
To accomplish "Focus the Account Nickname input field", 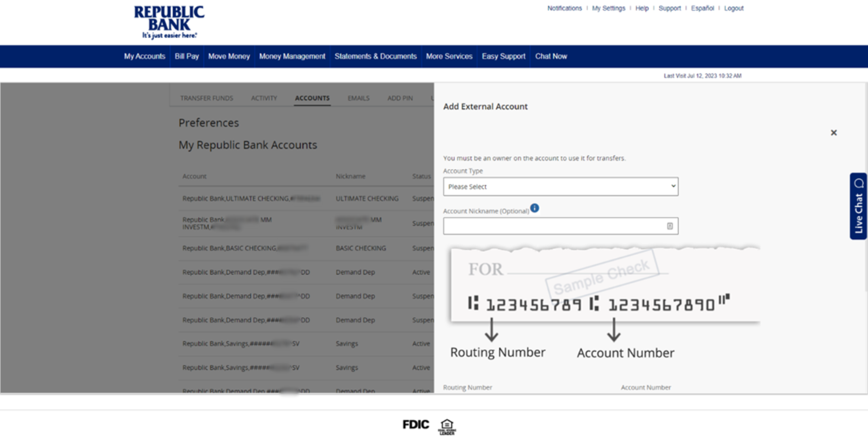I will point(560,226).
